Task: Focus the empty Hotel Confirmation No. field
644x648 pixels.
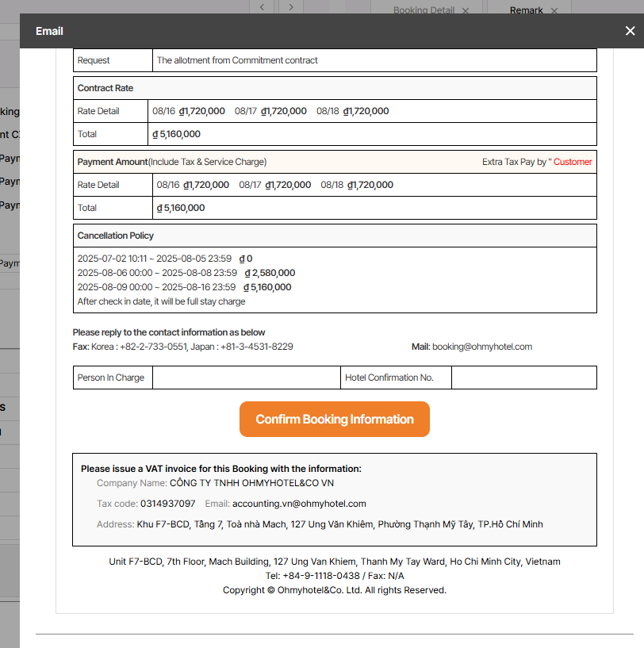Action: (x=523, y=378)
